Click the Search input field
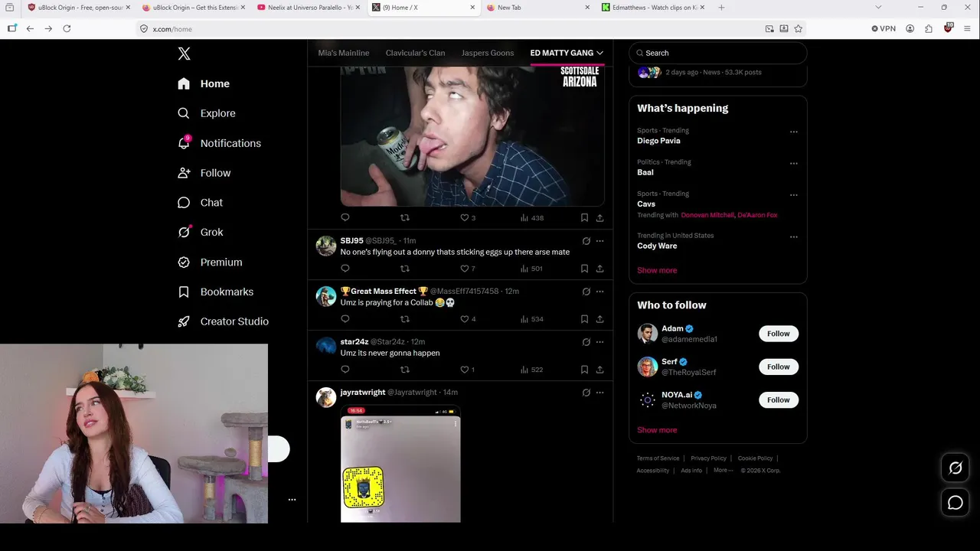Viewport: 980px width, 551px height. [x=718, y=53]
